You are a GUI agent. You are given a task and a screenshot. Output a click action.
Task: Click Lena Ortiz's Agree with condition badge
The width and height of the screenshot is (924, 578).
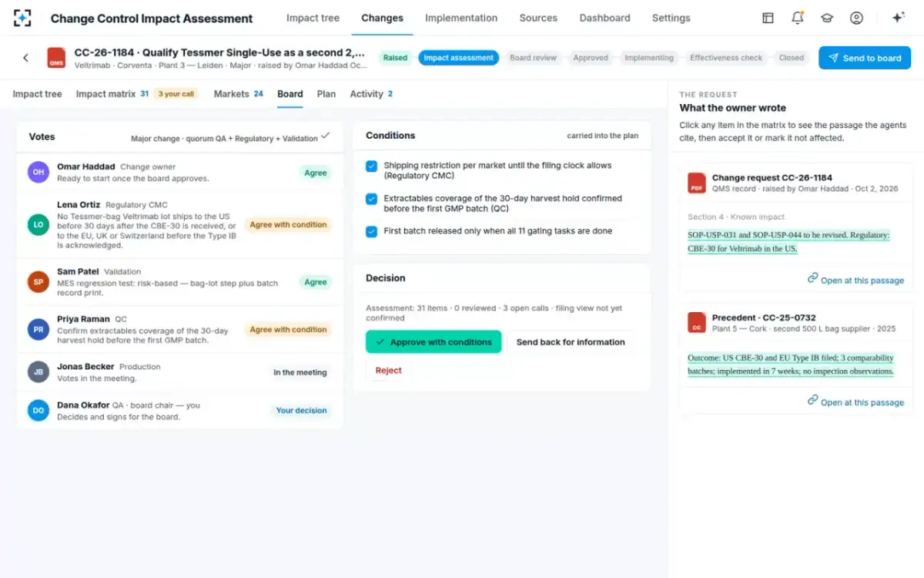(x=288, y=225)
